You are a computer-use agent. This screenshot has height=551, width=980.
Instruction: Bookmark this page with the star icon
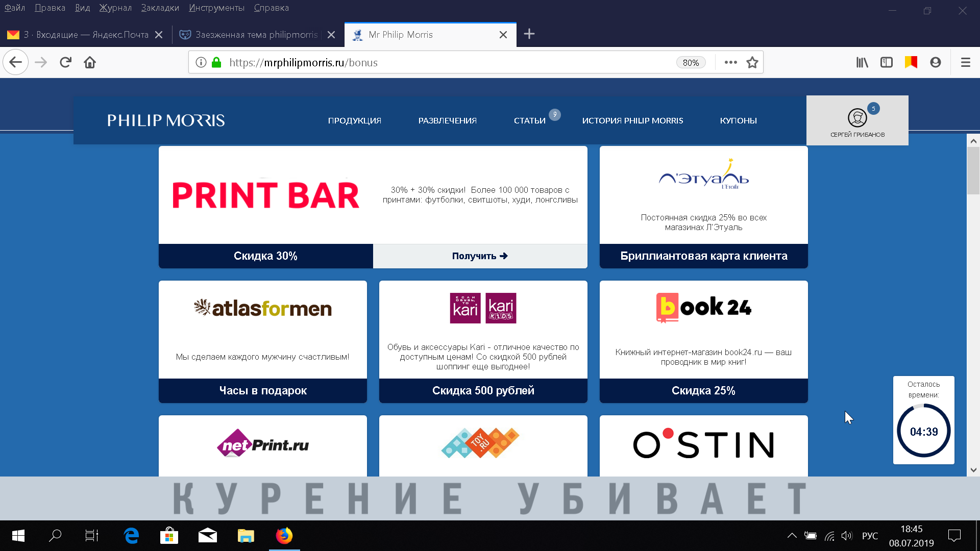point(752,62)
